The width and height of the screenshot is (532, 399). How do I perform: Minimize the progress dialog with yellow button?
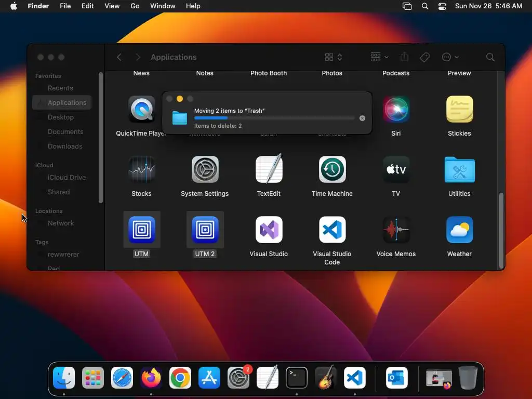point(180,99)
